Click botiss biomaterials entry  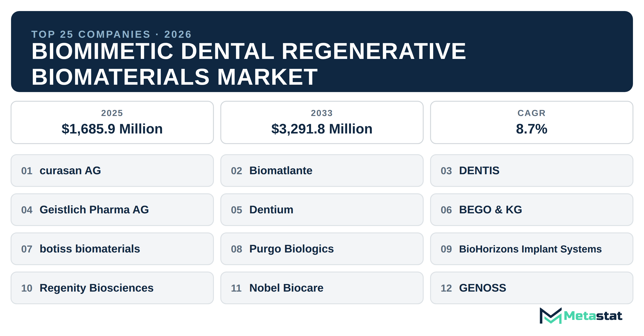coord(112,249)
